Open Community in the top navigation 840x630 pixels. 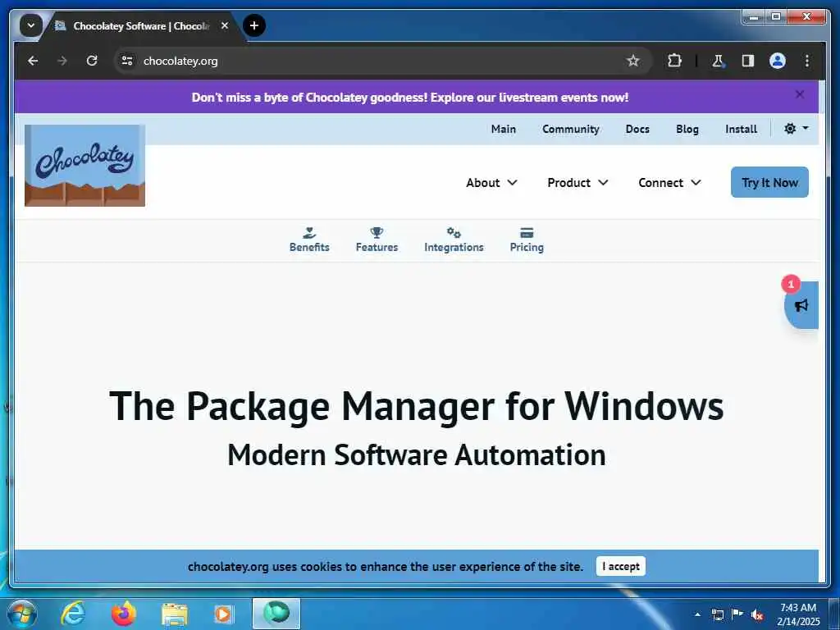[571, 129]
